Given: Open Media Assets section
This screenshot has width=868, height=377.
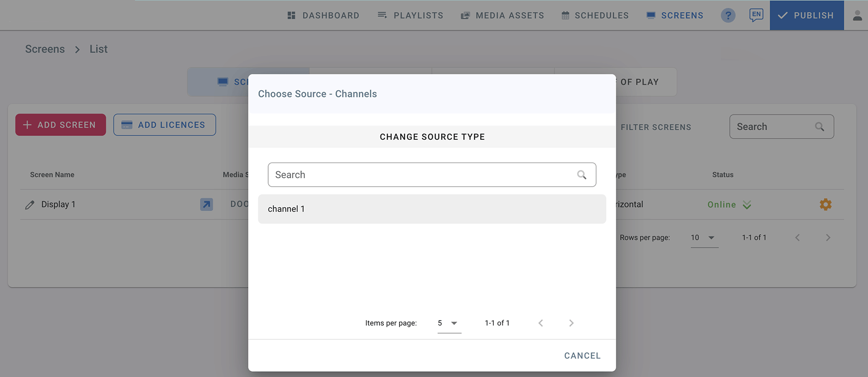Looking at the screenshot, I should tap(502, 15).
